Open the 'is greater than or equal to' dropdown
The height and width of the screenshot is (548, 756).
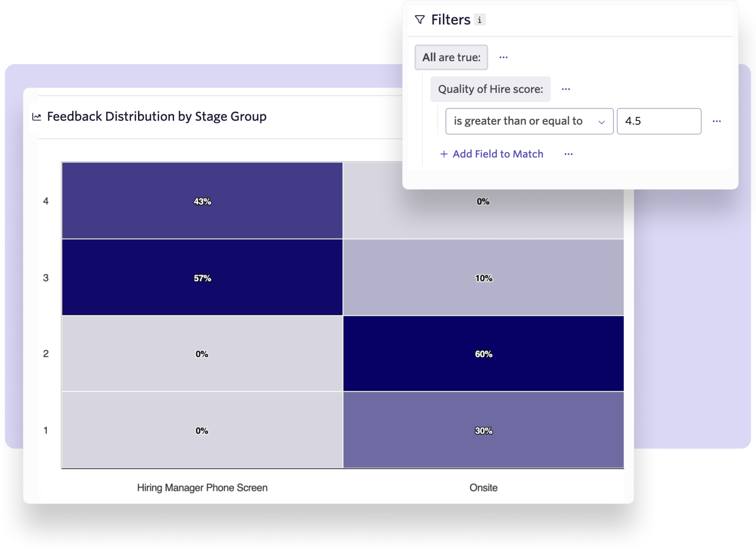pyautogui.click(x=518, y=121)
